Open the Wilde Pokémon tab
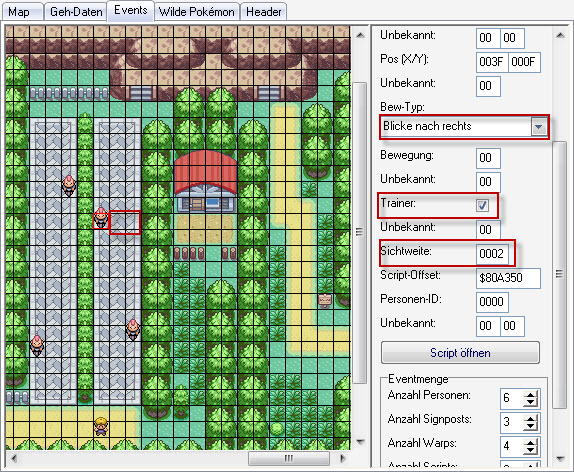The image size is (574, 473). pyautogui.click(x=197, y=12)
